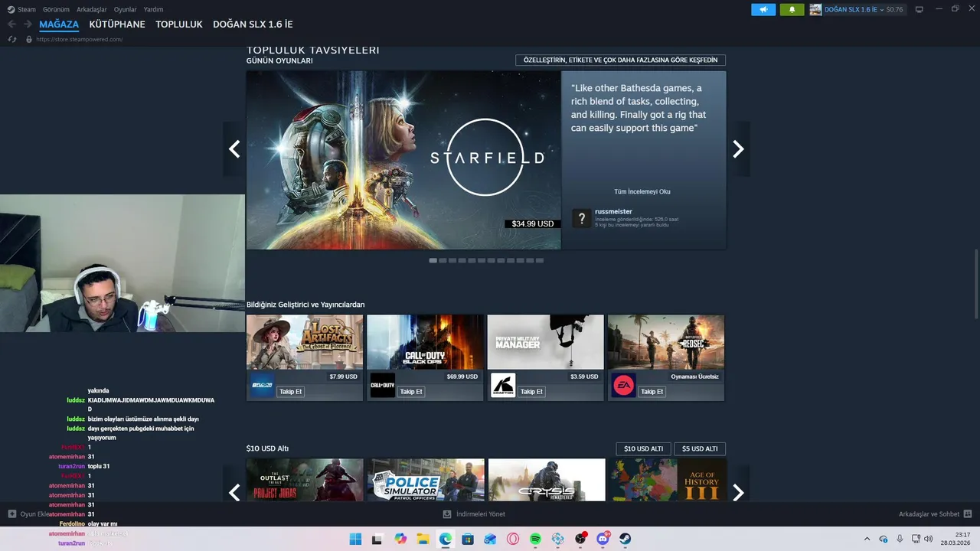Open the Arkadaşlar menu
The width and height of the screenshot is (980, 551).
tap(92, 9)
